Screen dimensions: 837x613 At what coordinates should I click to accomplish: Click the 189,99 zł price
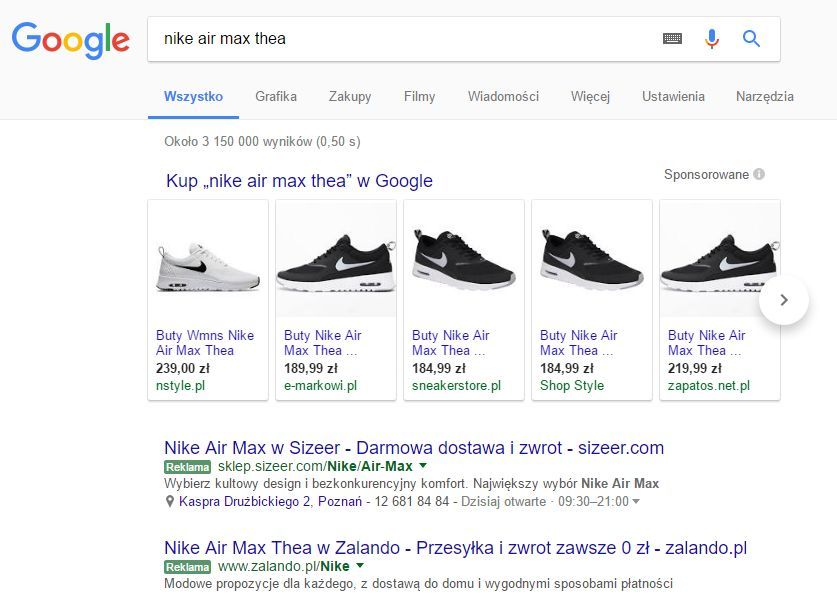[311, 368]
